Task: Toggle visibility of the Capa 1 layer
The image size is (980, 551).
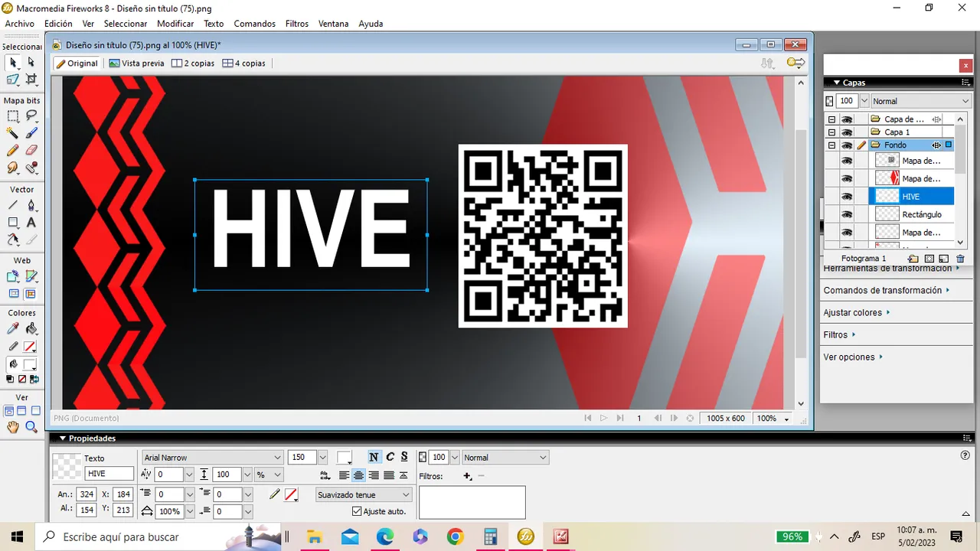Action: coord(847,132)
